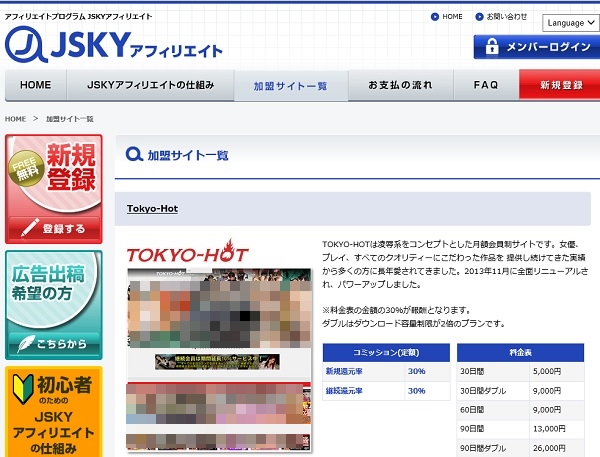Viewport: 600px width, 457px height.
Task: Select the 加盟サイト一覧 navigation tab
Action: point(291,86)
